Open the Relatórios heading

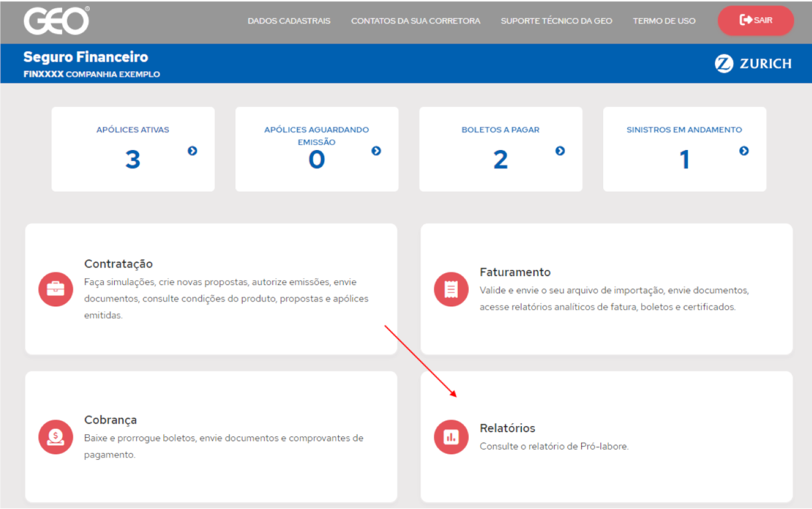click(x=507, y=428)
